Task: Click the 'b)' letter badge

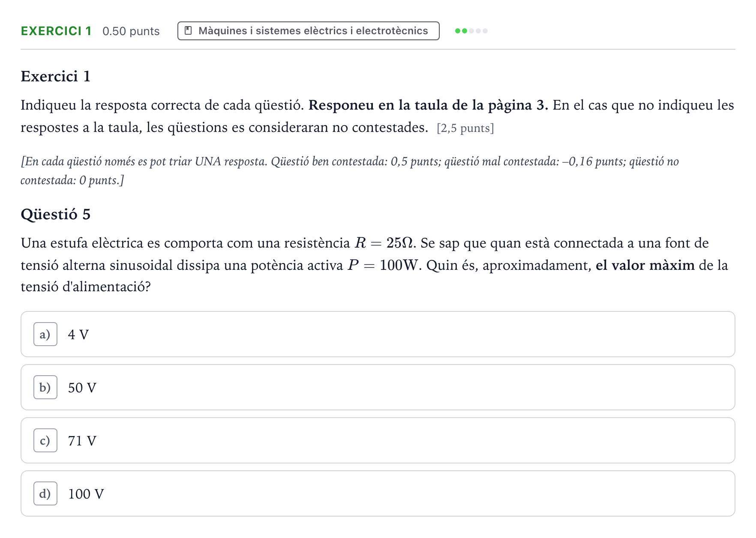Action: pos(45,387)
